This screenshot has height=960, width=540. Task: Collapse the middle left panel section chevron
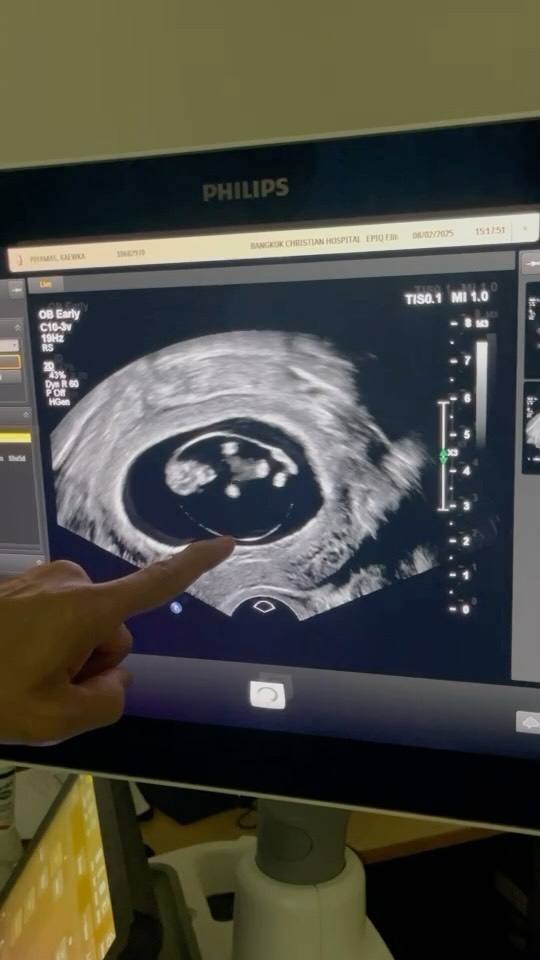tap(26, 415)
